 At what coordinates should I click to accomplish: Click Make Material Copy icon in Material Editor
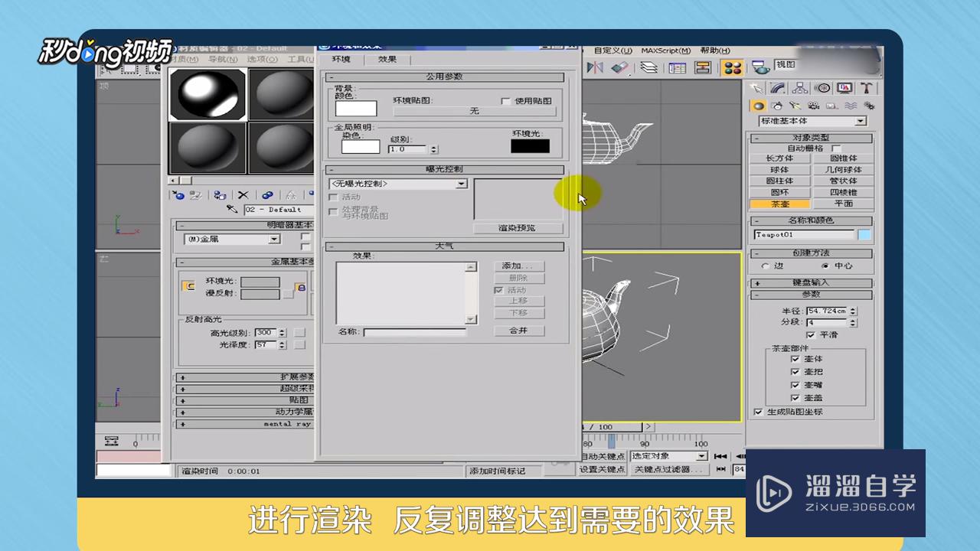(267, 195)
